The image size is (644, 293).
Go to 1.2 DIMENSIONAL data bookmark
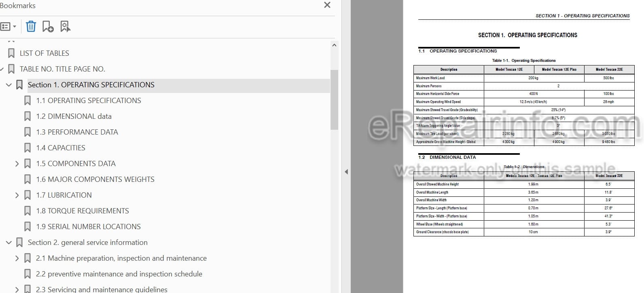74,116
